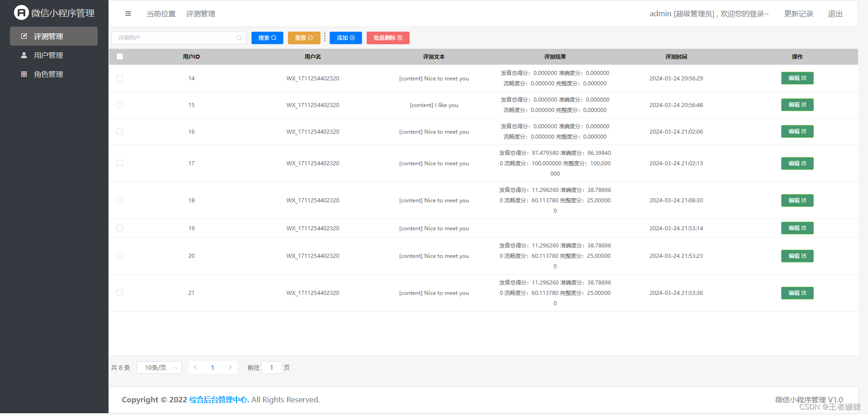Click the 操作 column header
868x415 pixels.
click(x=797, y=57)
